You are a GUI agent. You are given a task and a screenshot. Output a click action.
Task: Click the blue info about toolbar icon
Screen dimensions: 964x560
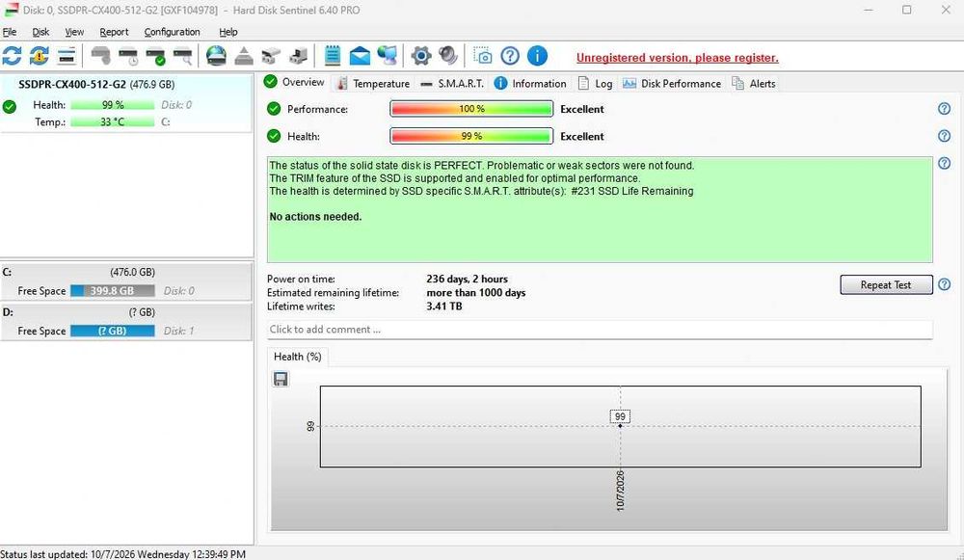(x=537, y=56)
